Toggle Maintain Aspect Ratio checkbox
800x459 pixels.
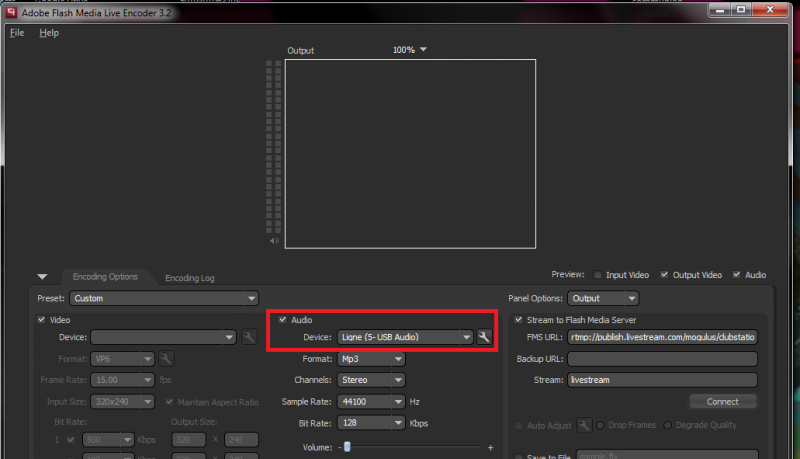[169, 402]
